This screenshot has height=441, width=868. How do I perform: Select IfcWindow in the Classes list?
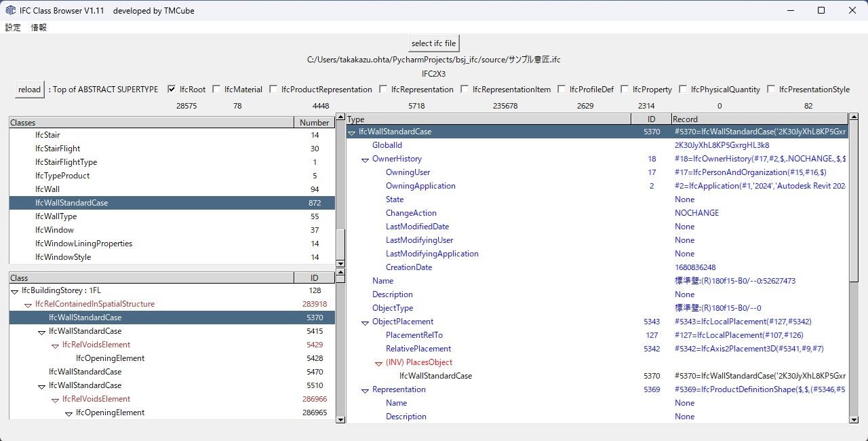pos(172,230)
